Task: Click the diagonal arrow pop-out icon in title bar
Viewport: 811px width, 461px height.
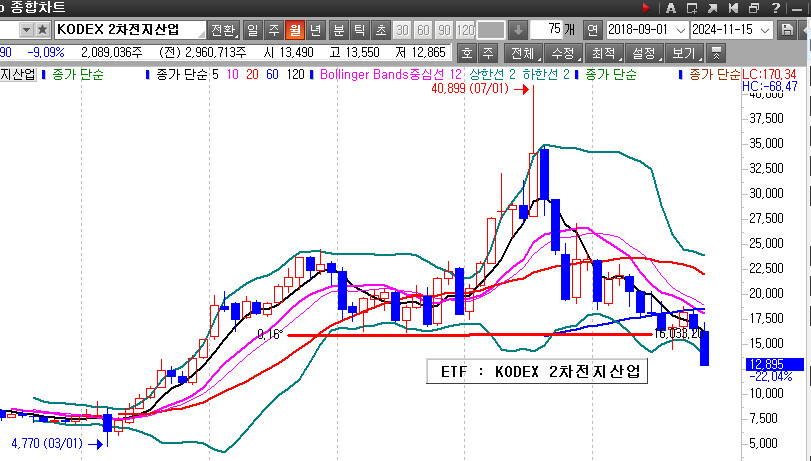Action: [x=712, y=8]
